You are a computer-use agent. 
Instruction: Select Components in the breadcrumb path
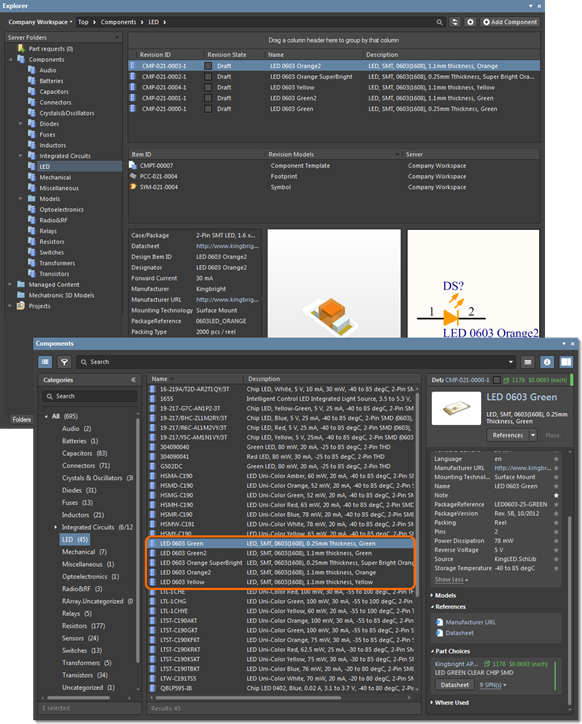[x=118, y=22]
